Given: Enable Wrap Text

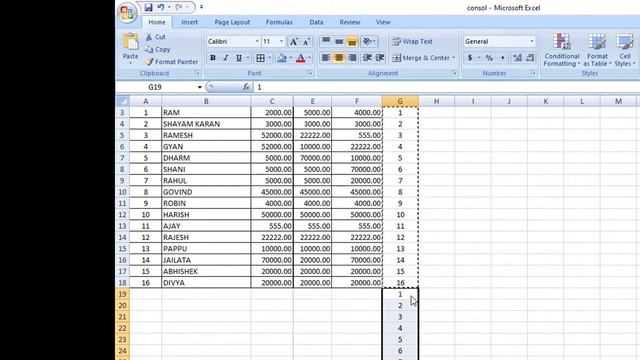Looking at the screenshot, I should [412, 41].
